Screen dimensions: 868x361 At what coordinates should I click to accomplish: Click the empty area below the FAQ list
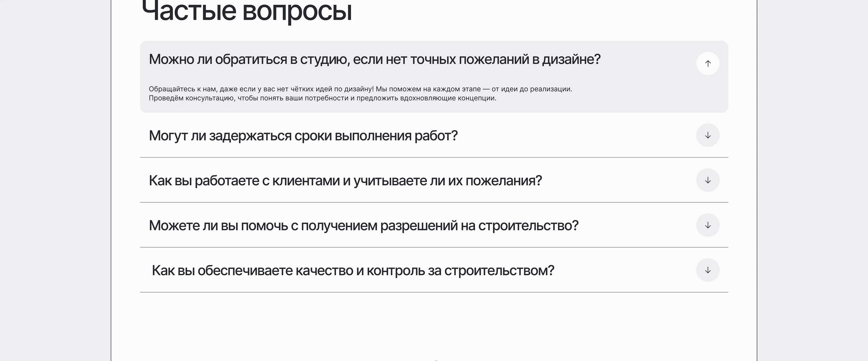[x=434, y=323]
